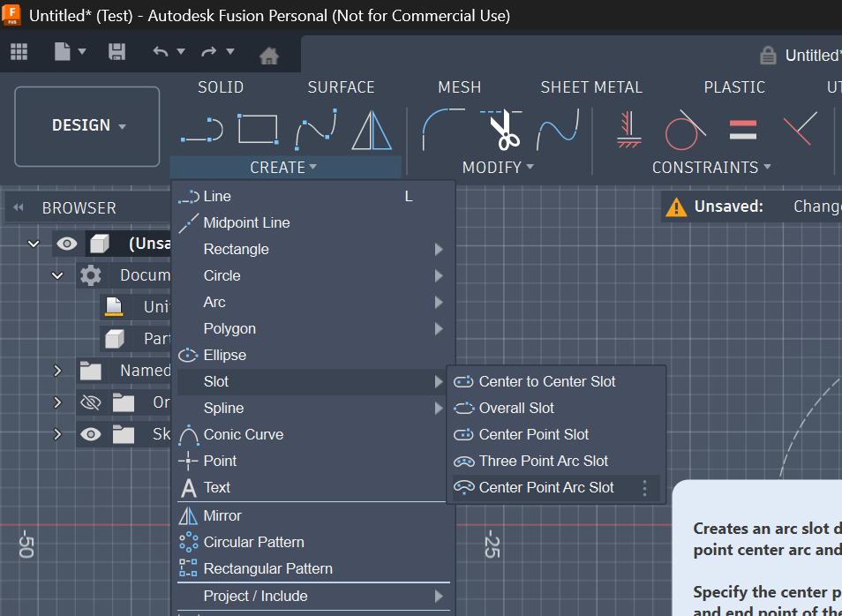Select Overall Slot

point(556,408)
